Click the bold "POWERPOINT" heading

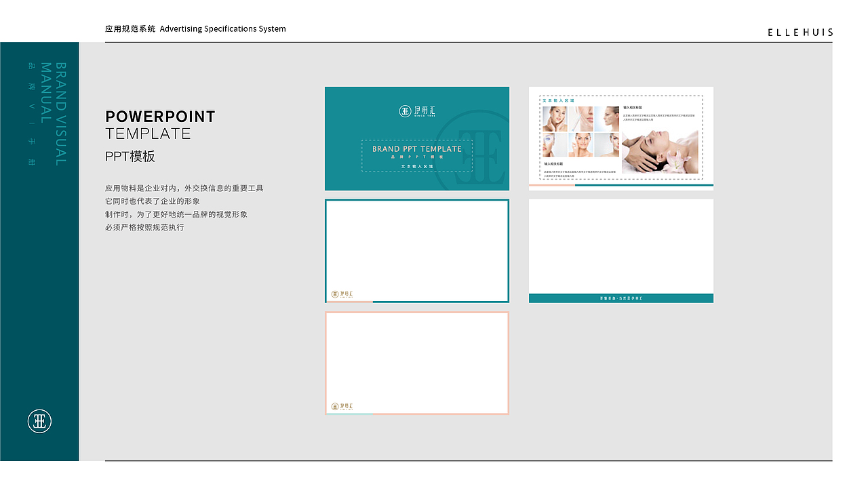[161, 117]
